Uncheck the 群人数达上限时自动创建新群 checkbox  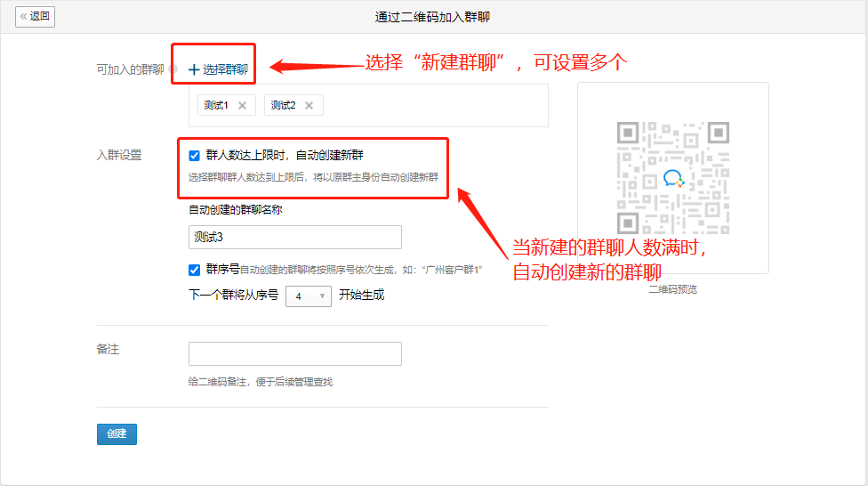click(x=194, y=156)
